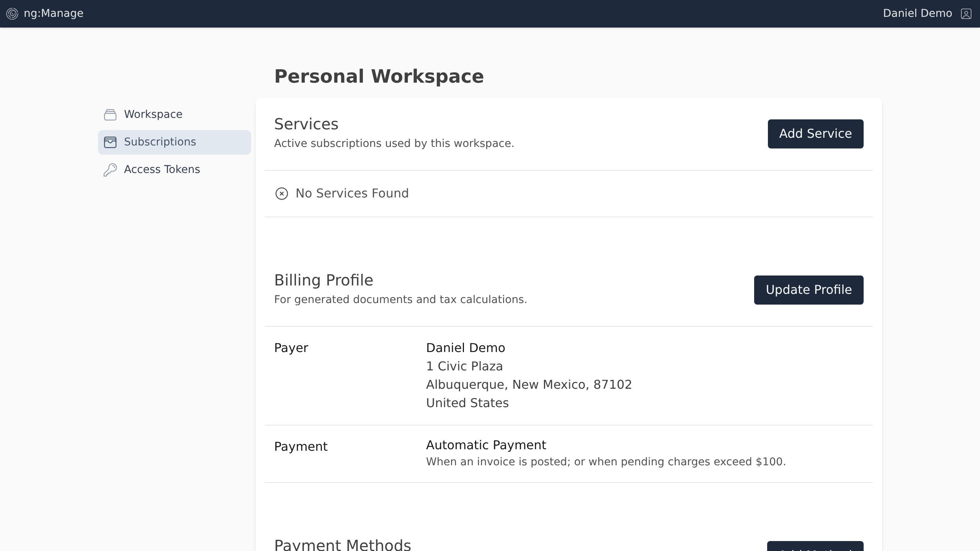Click the Access Tokens key icon

[110, 170]
